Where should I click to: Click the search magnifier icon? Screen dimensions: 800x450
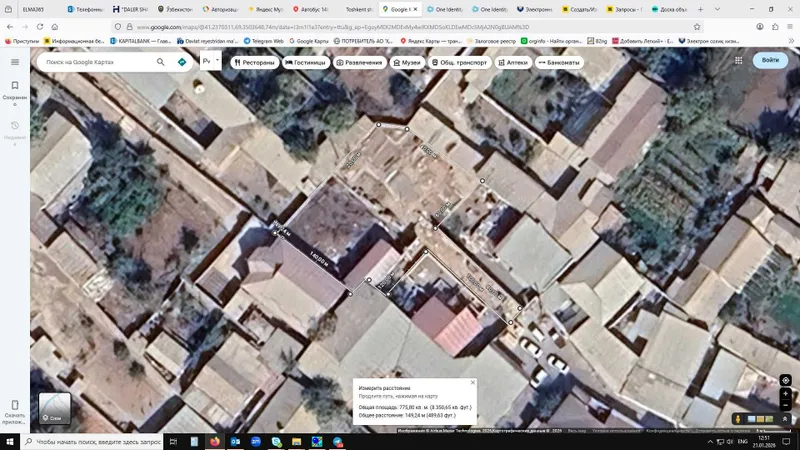pyautogui.click(x=161, y=62)
